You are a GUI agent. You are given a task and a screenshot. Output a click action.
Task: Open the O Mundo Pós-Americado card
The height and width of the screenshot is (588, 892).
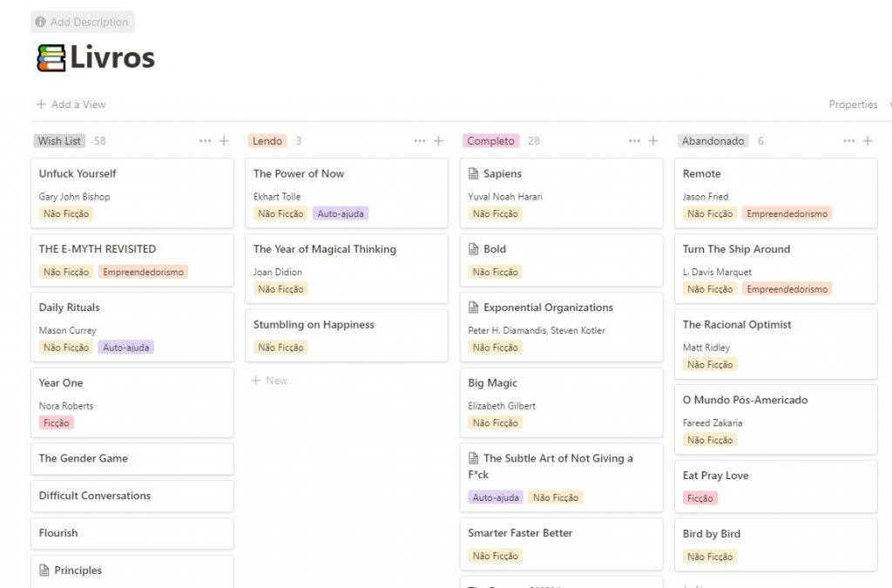(776, 420)
